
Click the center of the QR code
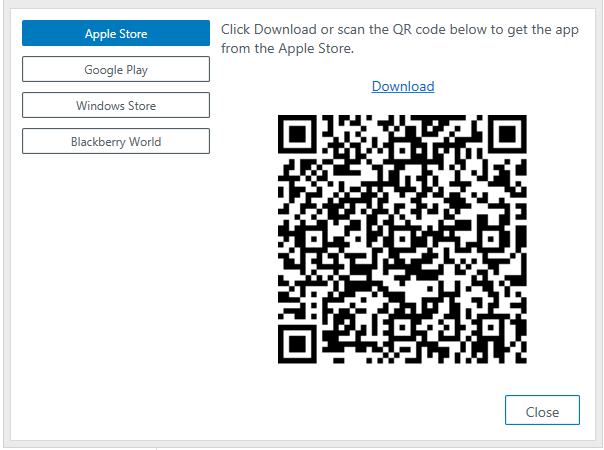(x=402, y=239)
